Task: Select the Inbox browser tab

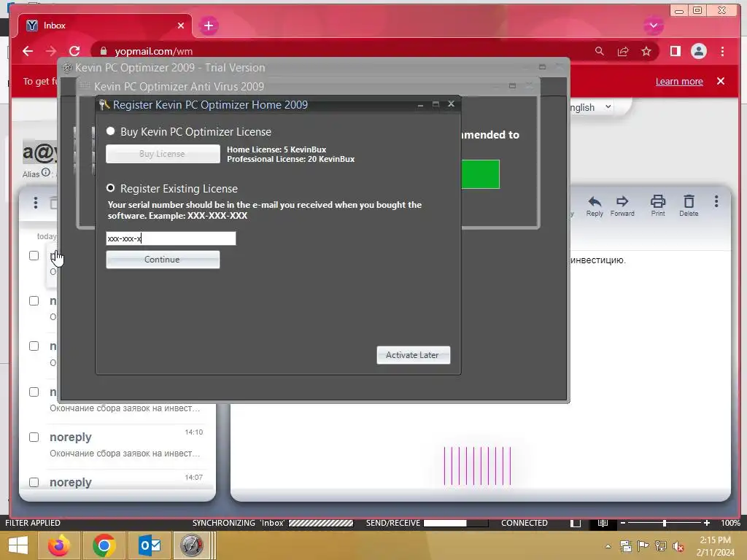Action: pos(105,26)
